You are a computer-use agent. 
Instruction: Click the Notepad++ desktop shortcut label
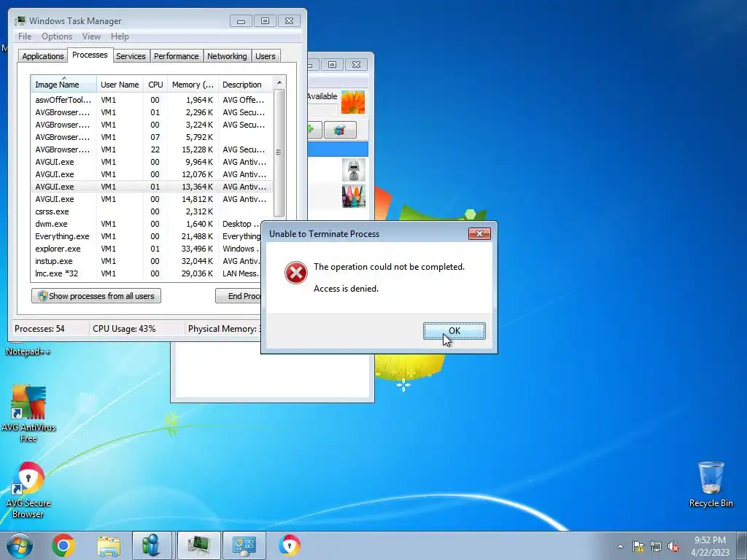[x=28, y=351]
